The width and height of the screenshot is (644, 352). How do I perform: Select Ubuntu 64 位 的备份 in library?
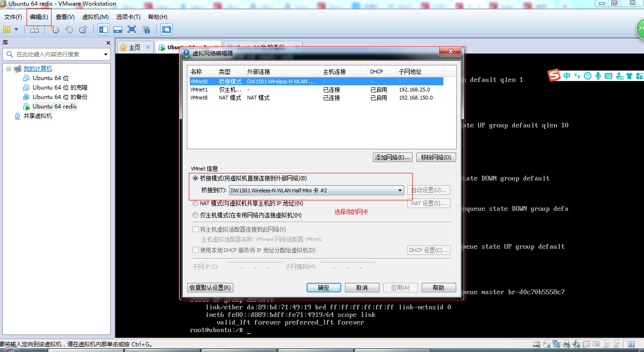60,97
